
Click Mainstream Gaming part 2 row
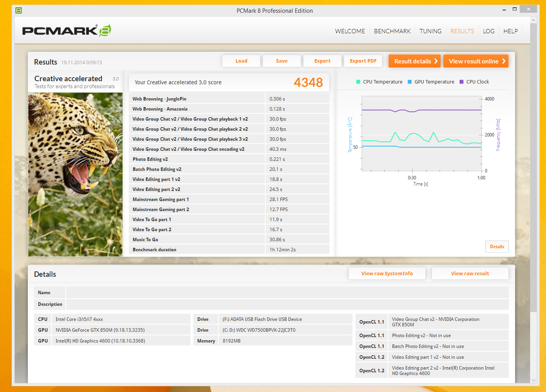tap(229, 210)
